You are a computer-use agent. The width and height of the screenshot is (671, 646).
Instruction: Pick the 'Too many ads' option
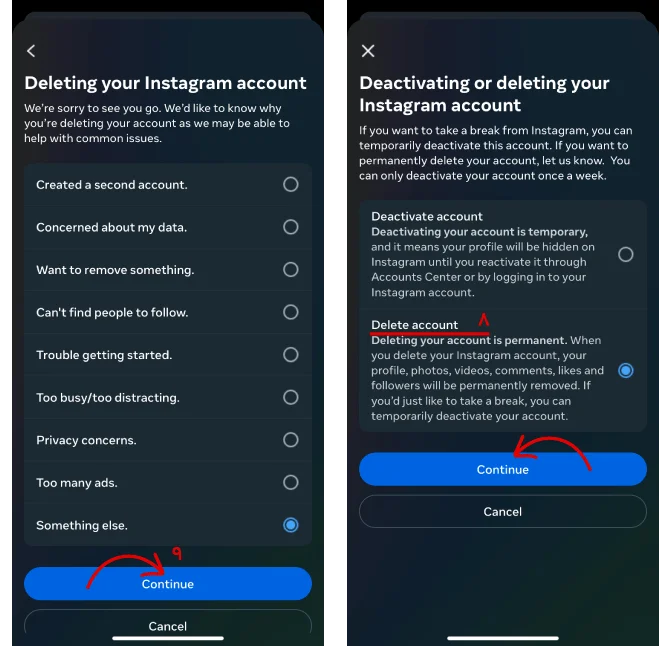tap(291, 482)
